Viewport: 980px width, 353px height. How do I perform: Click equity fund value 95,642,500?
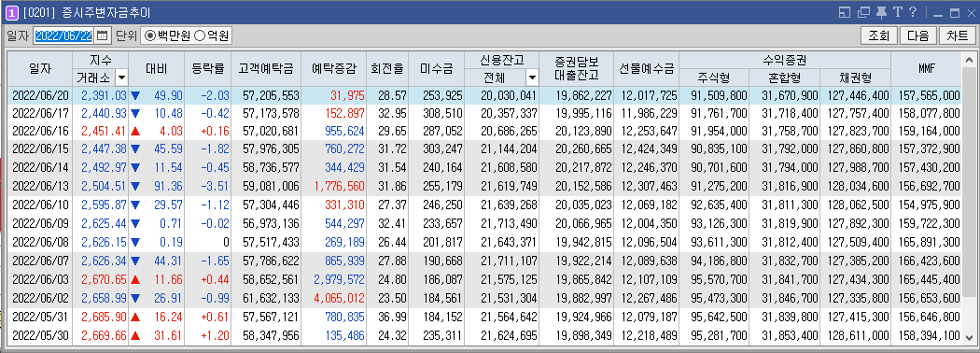pos(720,318)
